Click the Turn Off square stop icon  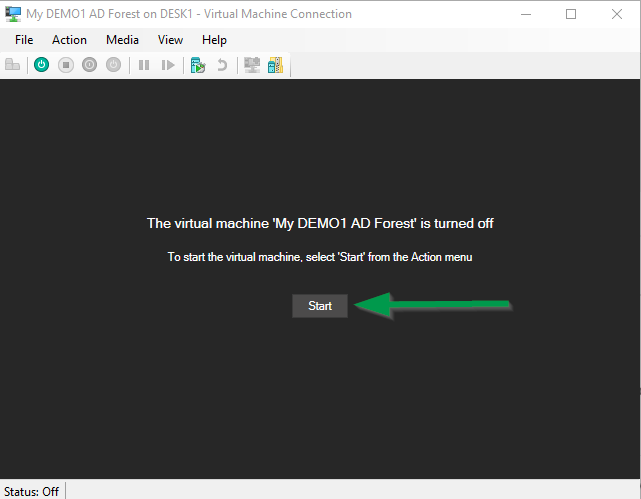pos(66,65)
